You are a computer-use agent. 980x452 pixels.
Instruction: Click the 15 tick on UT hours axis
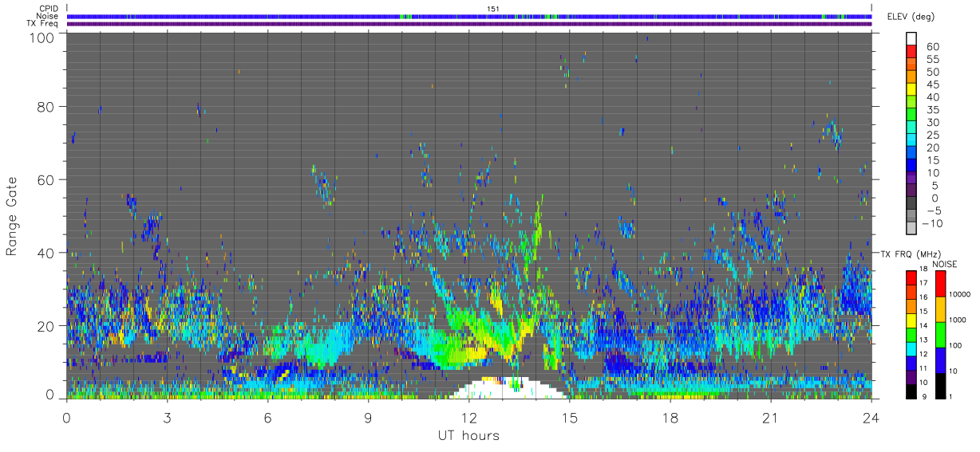[x=570, y=418]
